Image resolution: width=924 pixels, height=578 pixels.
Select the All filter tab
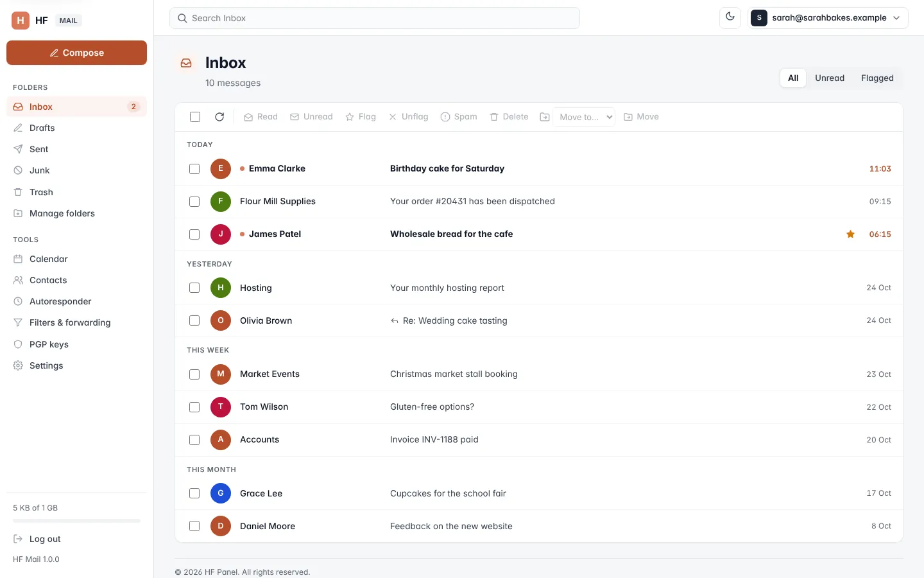click(x=793, y=78)
